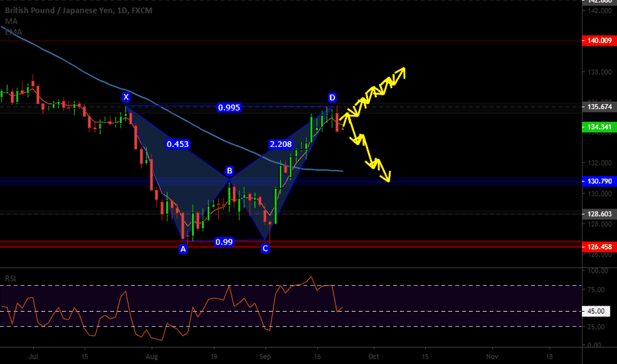617x364 pixels.
Task: Select 128.000 on the price scale
Action: tap(600, 224)
